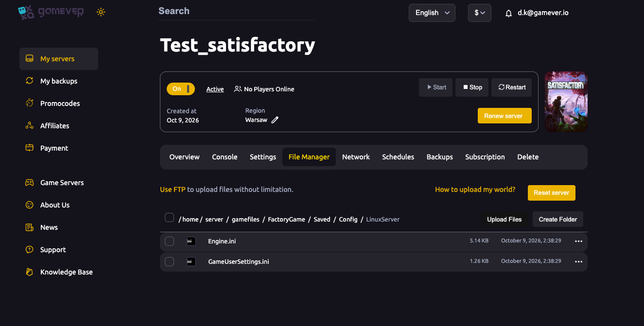Image resolution: width=644 pixels, height=326 pixels.
Task: Click the Reset server button
Action: click(x=552, y=193)
